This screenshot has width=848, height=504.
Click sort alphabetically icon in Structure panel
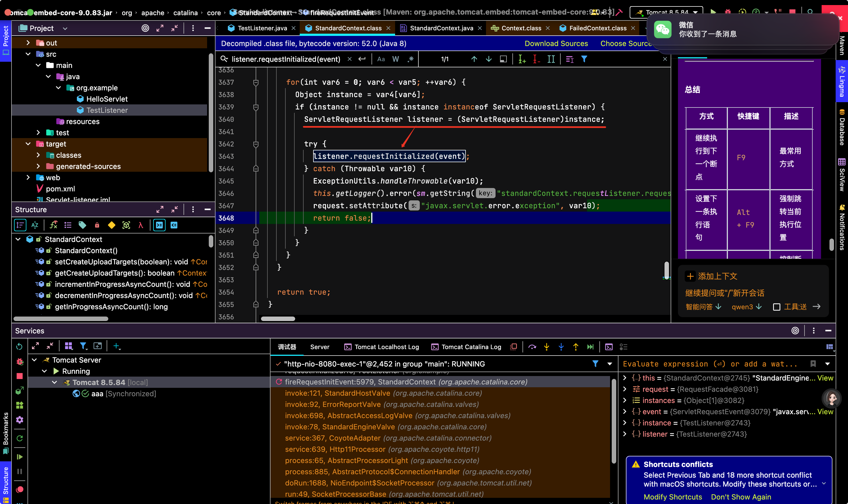tap(35, 225)
